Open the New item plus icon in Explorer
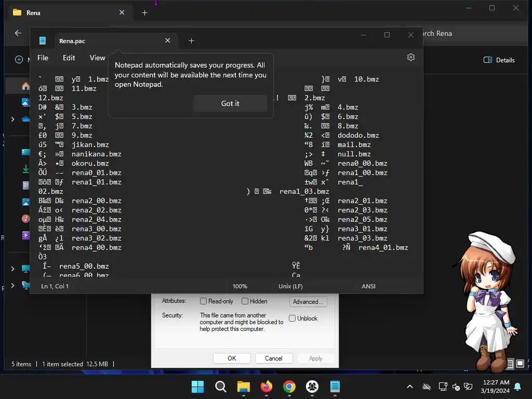 point(19,60)
